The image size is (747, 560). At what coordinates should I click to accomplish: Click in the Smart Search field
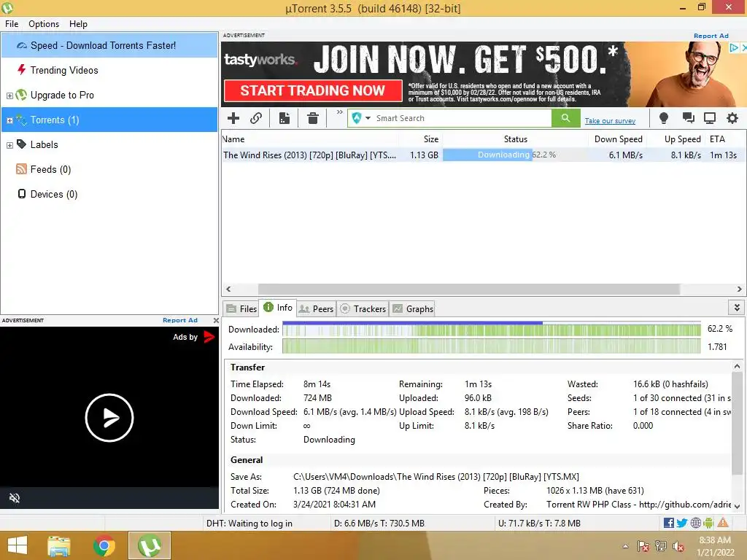coord(462,118)
